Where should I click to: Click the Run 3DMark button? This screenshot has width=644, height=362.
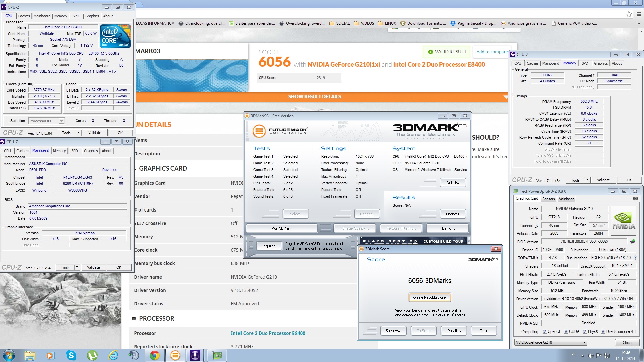point(281,228)
